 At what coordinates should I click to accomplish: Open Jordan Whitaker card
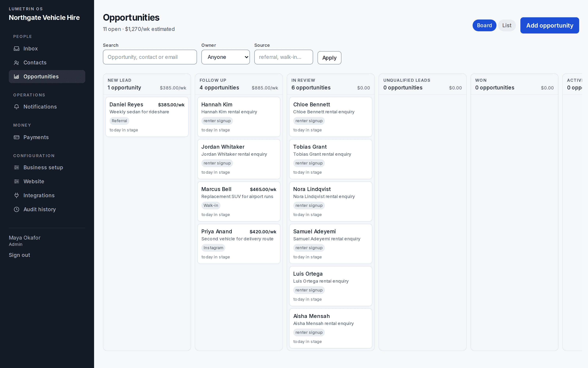pyautogui.click(x=239, y=159)
